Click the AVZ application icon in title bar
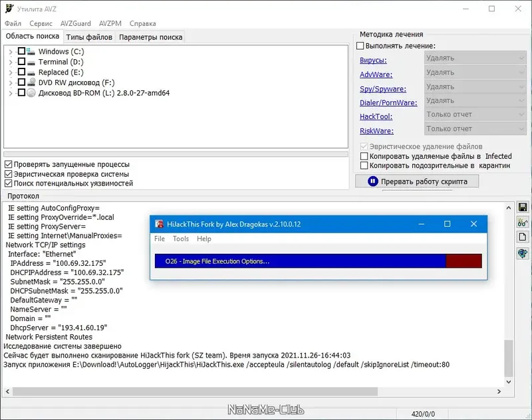 point(9,9)
